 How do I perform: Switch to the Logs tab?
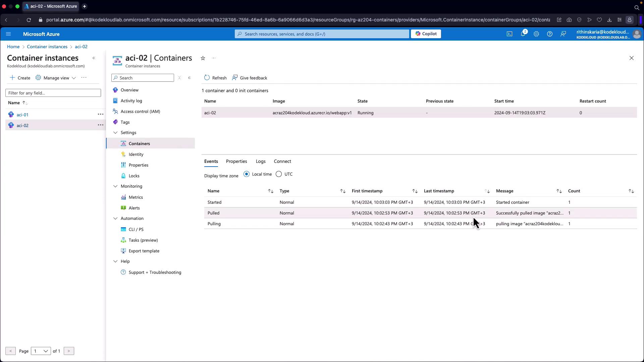point(260,161)
